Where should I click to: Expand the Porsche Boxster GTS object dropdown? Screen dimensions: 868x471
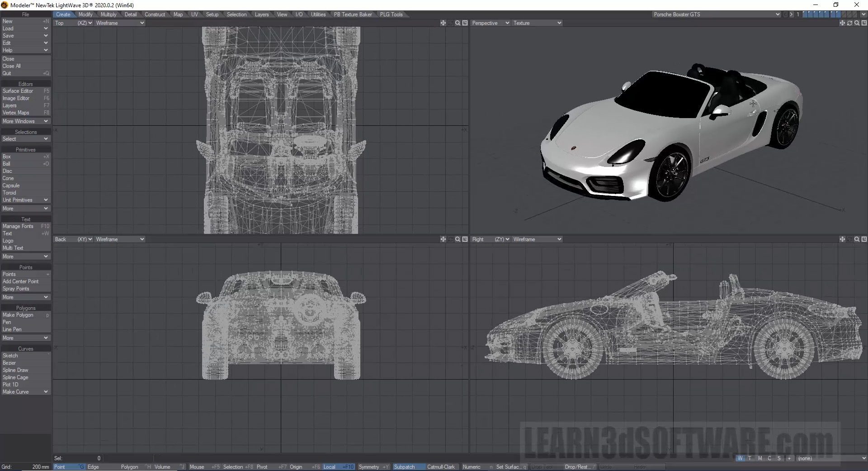(x=778, y=14)
